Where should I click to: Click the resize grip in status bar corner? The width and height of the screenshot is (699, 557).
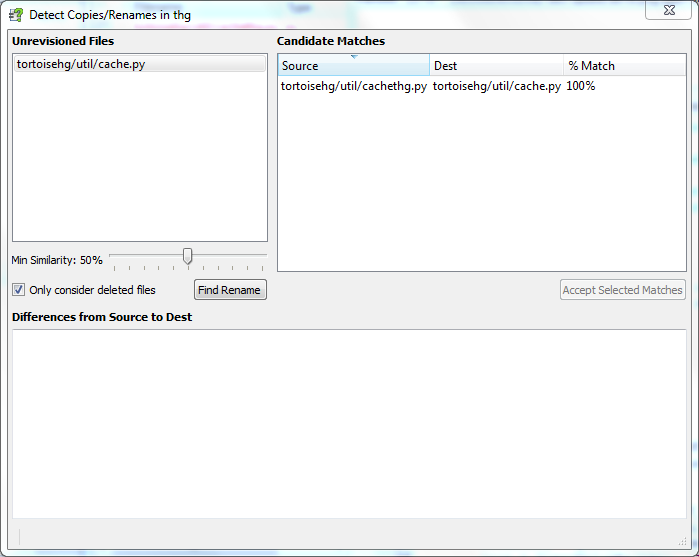point(682,541)
